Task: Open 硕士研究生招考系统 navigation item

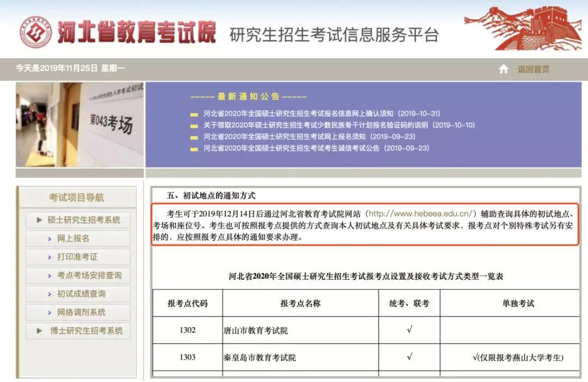Action: point(78,220)
